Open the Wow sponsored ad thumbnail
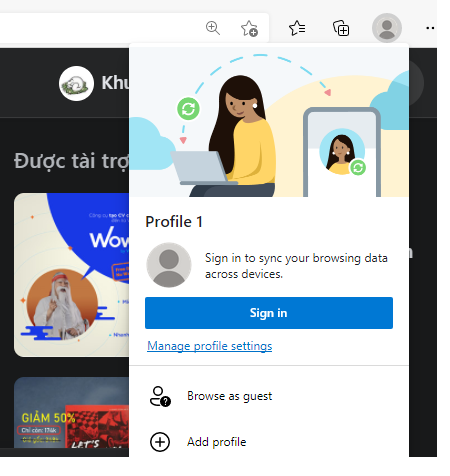Viewport: 450px width, 476px height. tap(71, 275)
